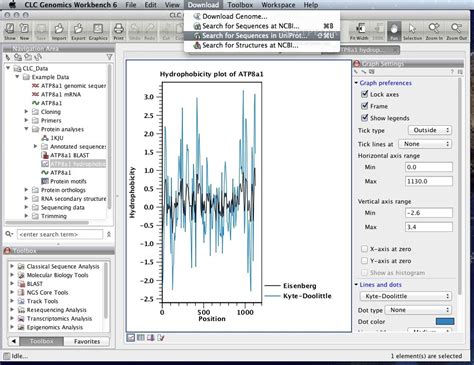Screen dimensions: 474x365
Task: Click the enter search term field
Action: point(60,234)
